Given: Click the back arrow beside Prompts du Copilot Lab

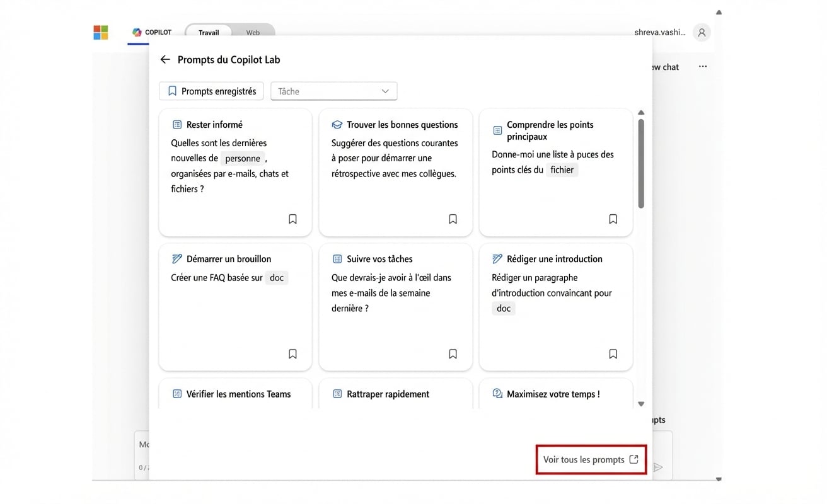Looking at the screenshot, I should [165, 59].
